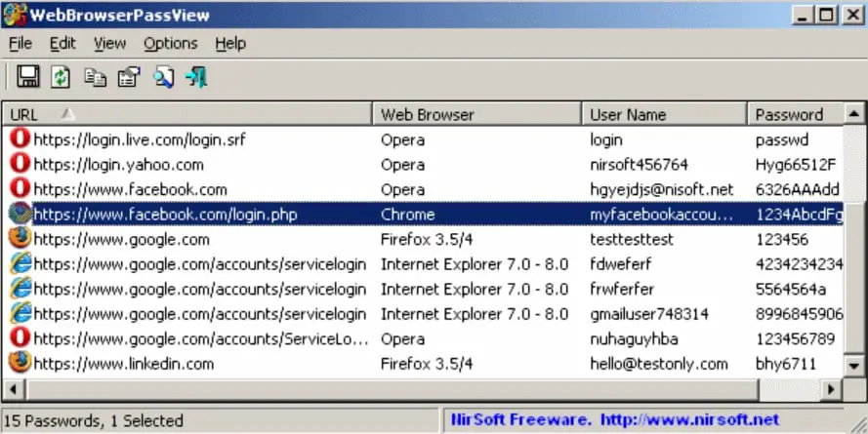The height and width of the screenshot is (434, 868).
Task: Click the Find magnifier toolbar icon
Action: [x=163, y=77]
